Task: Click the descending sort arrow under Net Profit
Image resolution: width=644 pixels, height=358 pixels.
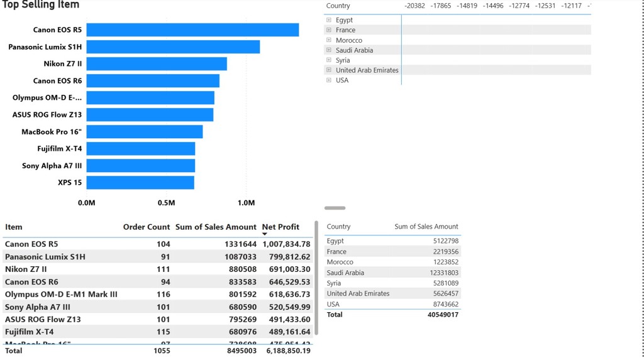Action: click(x=265, y=234)
